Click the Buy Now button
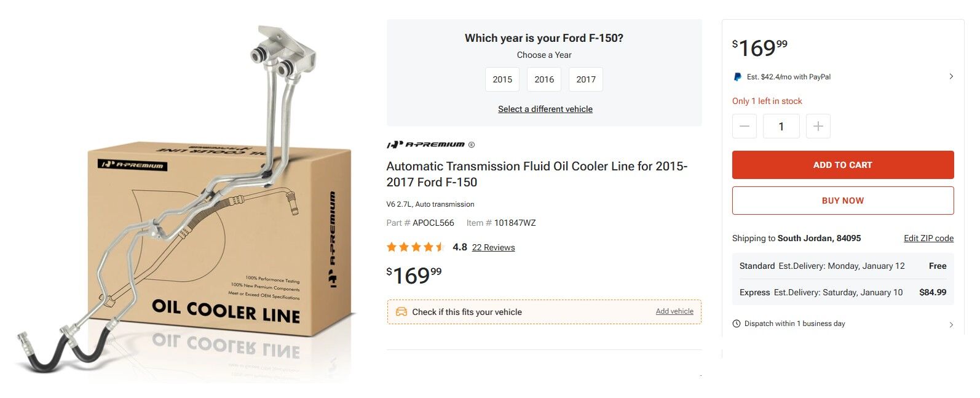The image size is (980, 398). (842, 201)
